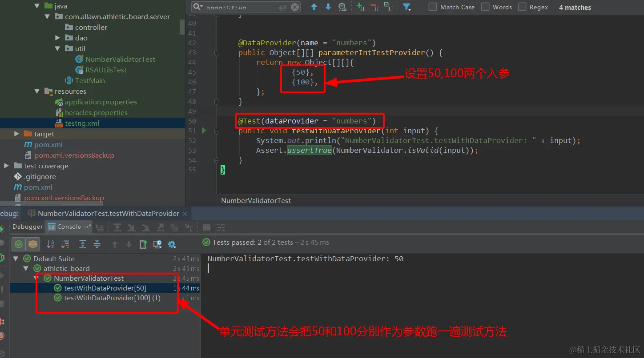Collapse all test tree nodes
The width and height of the screenshot is (644, 358).
click(97, 244)
